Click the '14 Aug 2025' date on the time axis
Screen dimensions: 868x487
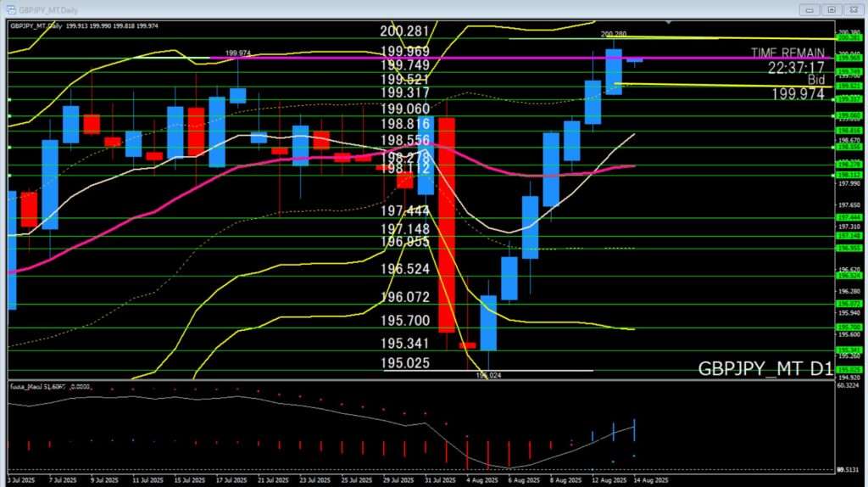tap(650, 480)
